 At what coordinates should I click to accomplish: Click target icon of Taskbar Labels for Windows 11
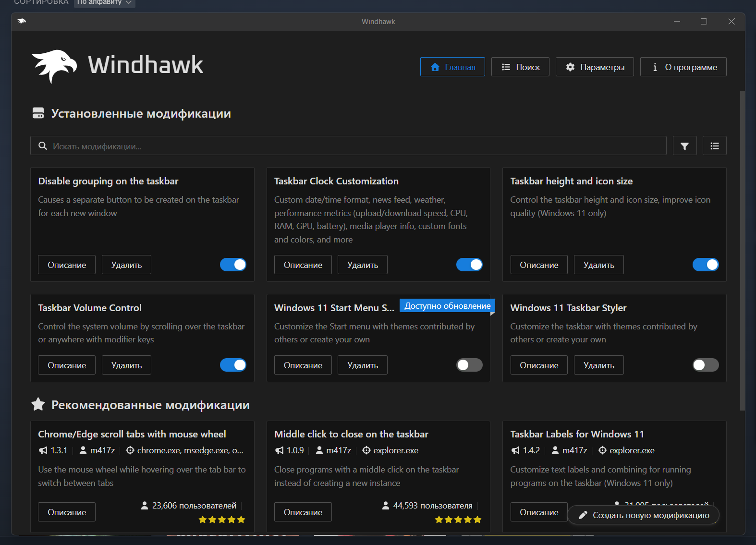point(602,450)
